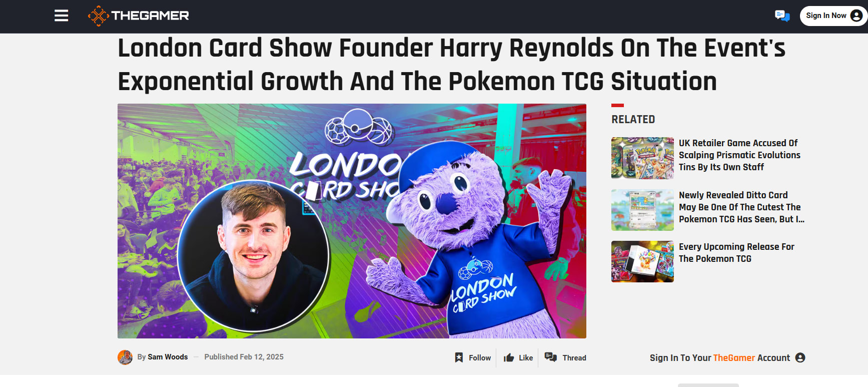The image size is (868, 387).
Task: Click the Prismatic Evolutions tins thumbnail
Action: (x=642, y=158)
